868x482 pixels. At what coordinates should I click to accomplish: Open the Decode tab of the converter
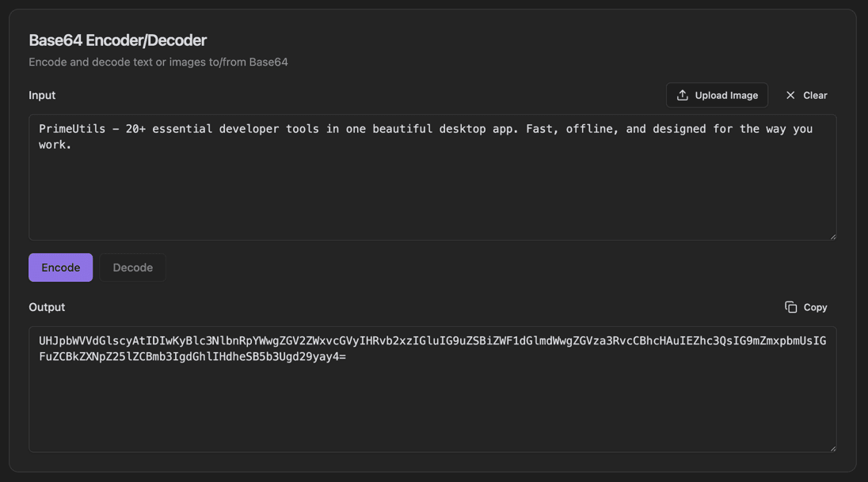click(x=132, y=267)
